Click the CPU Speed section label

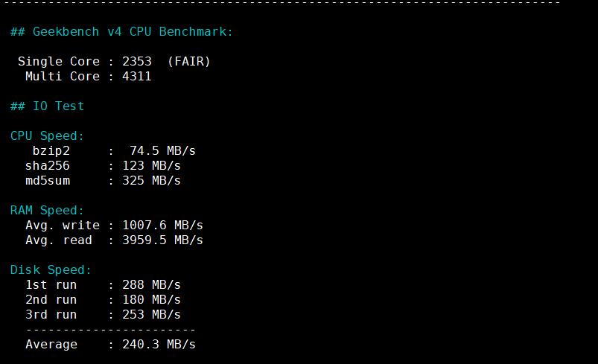[47, 136]
